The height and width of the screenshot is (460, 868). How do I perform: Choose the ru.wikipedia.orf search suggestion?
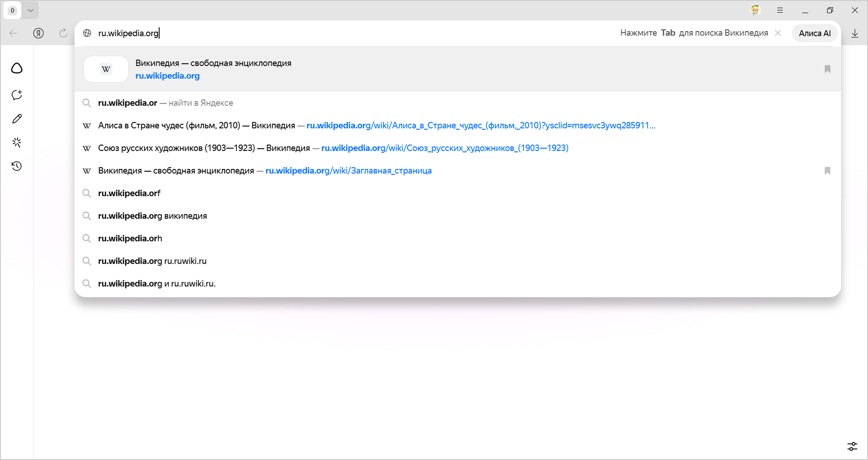click(x=458, y=193)
